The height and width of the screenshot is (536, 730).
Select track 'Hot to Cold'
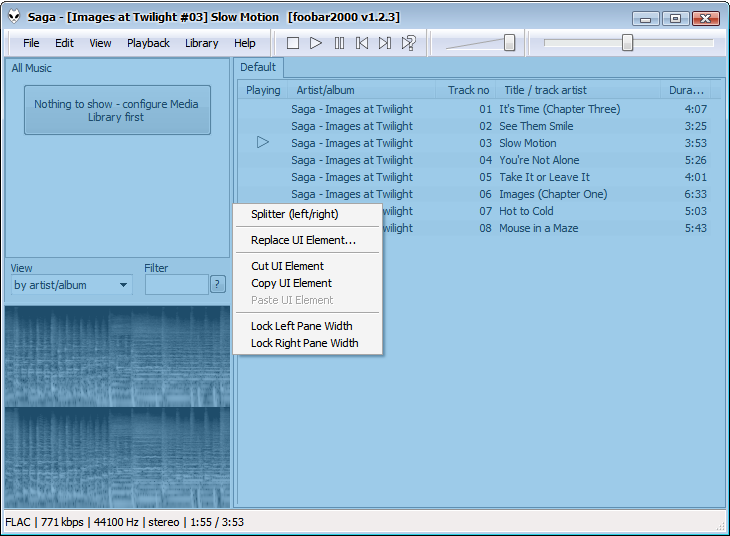pyautogui.click(x=527, y=211)
